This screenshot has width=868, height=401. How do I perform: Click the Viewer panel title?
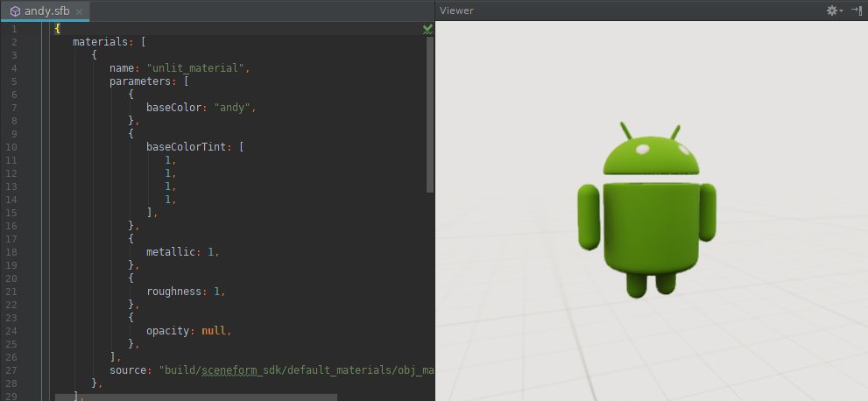click(x=456, y=10)
